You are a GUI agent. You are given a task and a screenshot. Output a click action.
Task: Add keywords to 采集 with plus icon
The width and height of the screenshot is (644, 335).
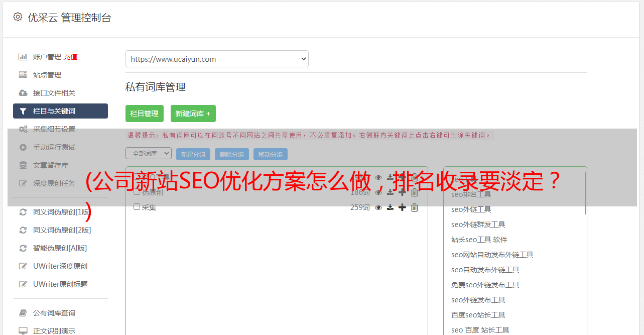pos(402,207)
